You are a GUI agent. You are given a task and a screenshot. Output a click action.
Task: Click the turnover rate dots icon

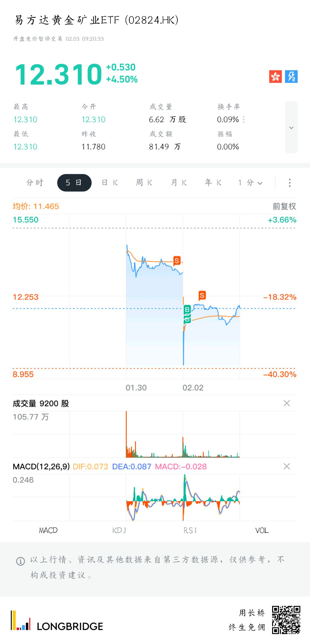tap(244, 120)
